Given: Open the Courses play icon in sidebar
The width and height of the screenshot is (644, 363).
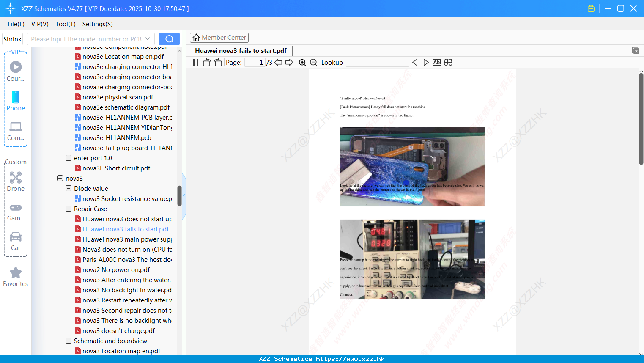Looking at the screenshot, I should pos(16,67).
